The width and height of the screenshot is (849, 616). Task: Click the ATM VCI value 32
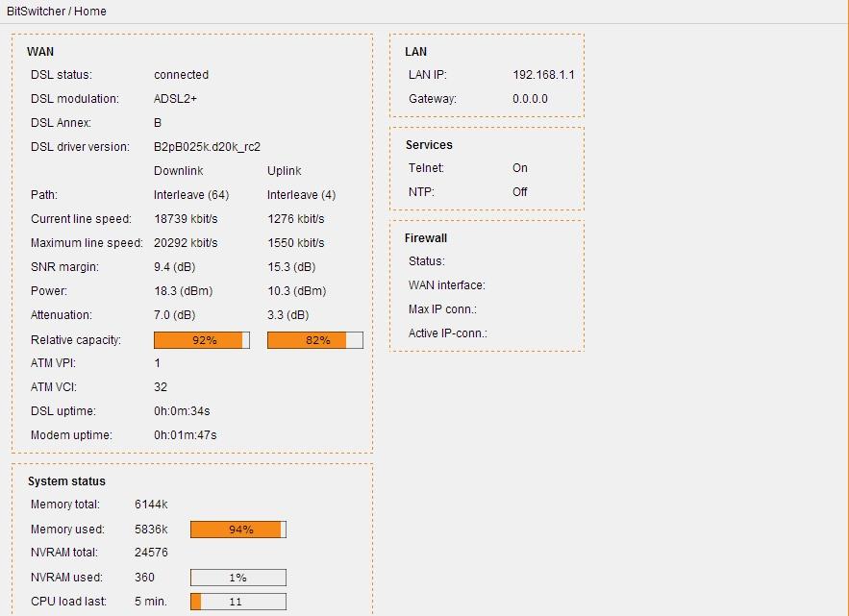coord(161,387)
